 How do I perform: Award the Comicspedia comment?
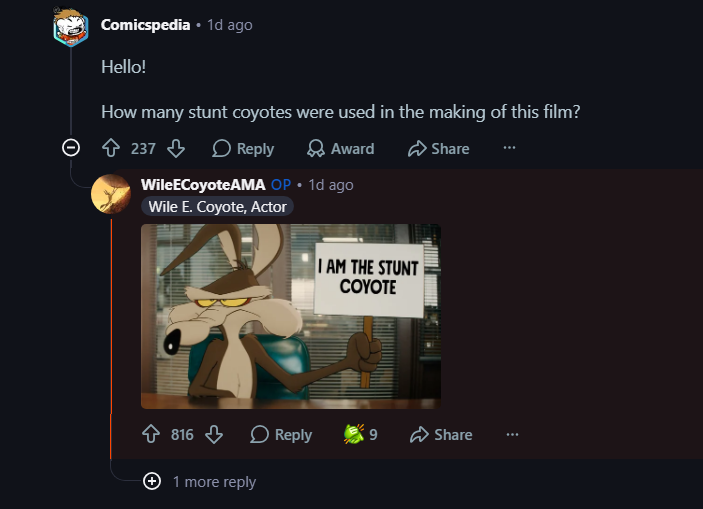coord(340,148)
